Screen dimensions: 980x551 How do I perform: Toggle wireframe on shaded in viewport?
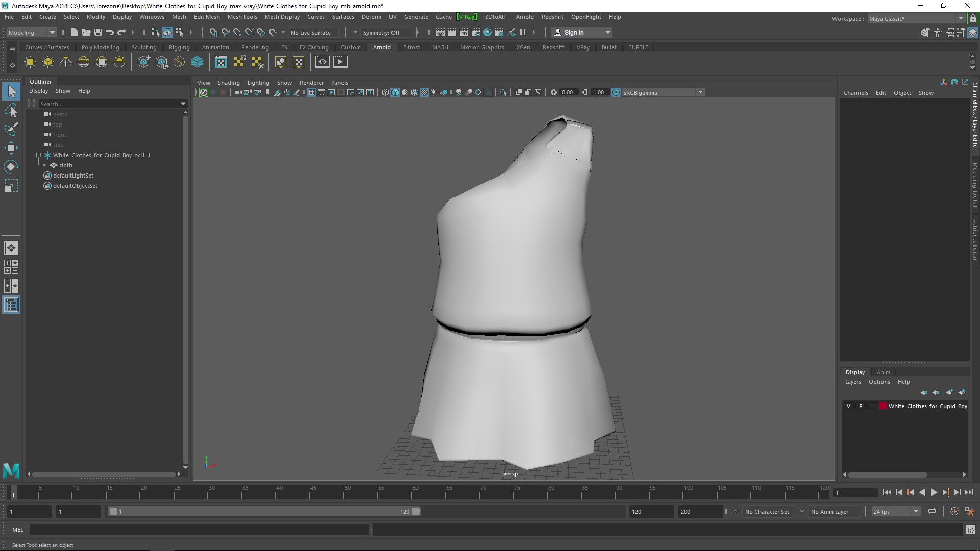coord(415,92)
